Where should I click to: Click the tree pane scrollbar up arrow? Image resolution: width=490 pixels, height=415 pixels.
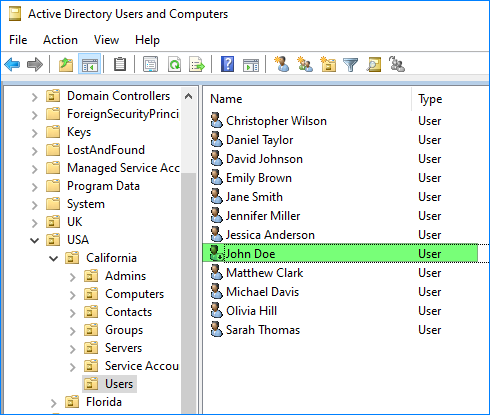click(x=189, y=96)
